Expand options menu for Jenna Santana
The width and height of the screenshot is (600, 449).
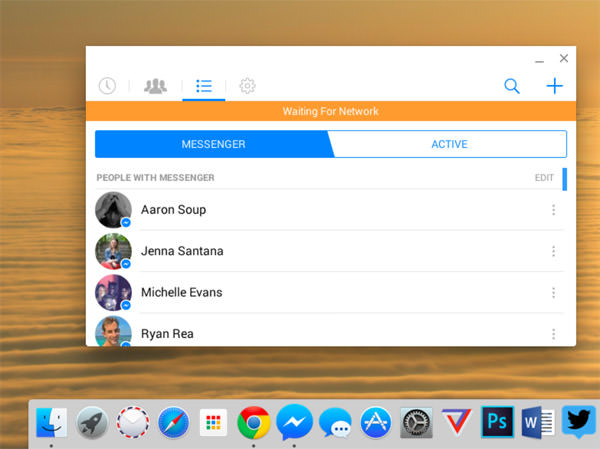click(553, 251)
